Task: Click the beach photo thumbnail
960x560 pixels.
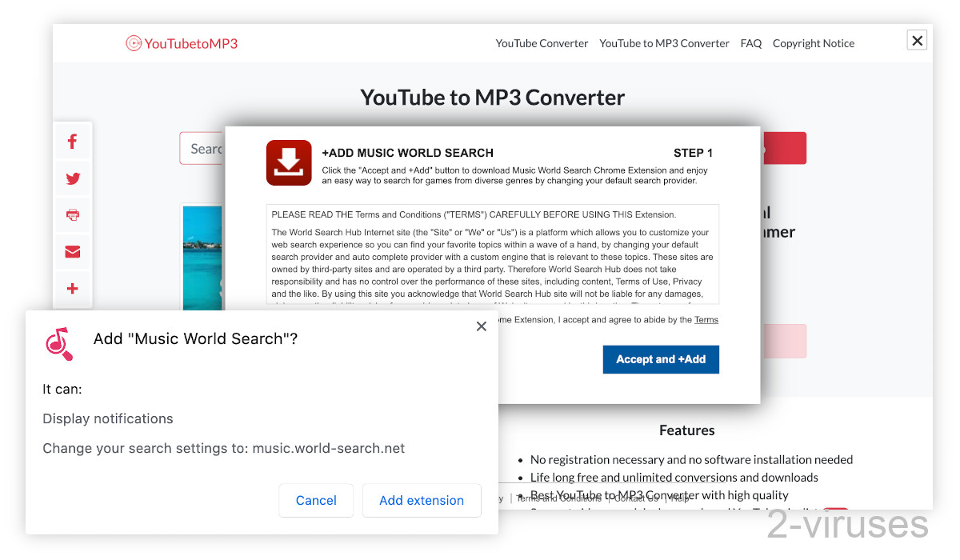Action: pos(203,256)
